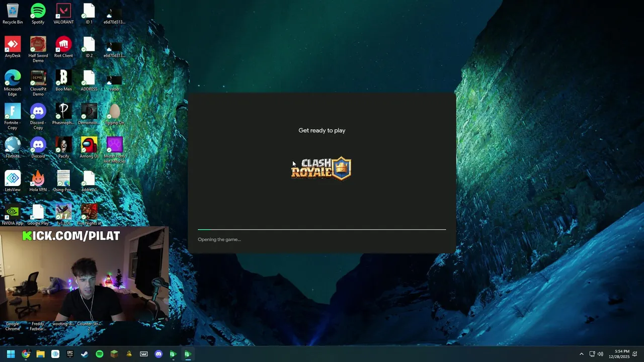Select the Mister Furry Hot Muscles icon
The image size is (644, 362).
tap(114, 151)
